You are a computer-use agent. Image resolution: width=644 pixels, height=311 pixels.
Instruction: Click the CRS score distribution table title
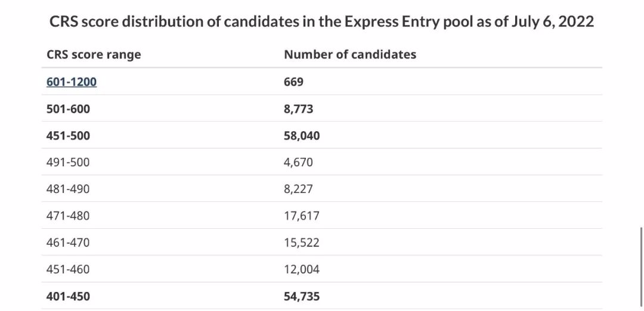click(x=321, y=21)
